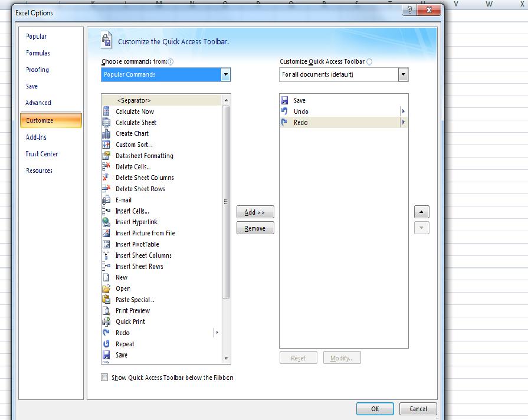The width and height of the screenshot is (528, 420).
Task: Click the Cancel button
Action: tap(418, 409)
